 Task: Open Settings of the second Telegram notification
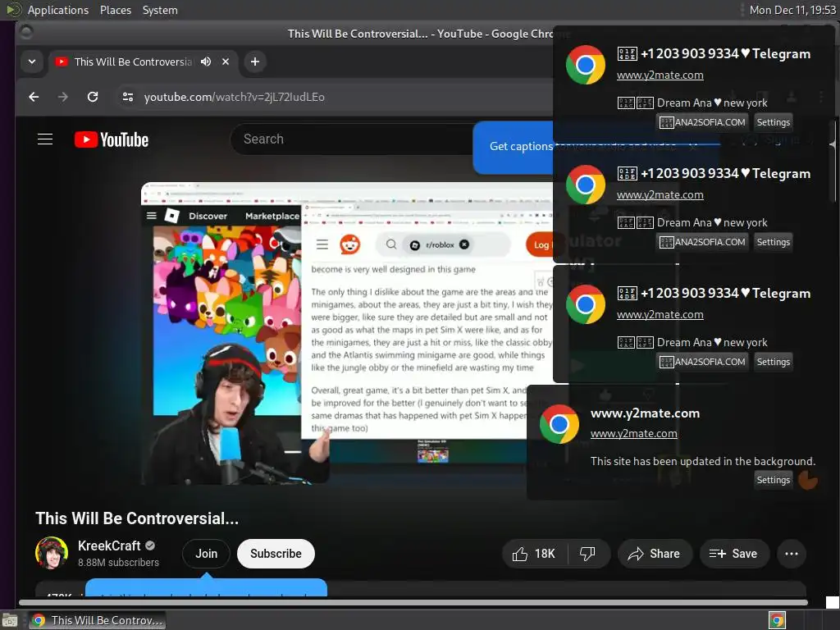coord(773,242)
